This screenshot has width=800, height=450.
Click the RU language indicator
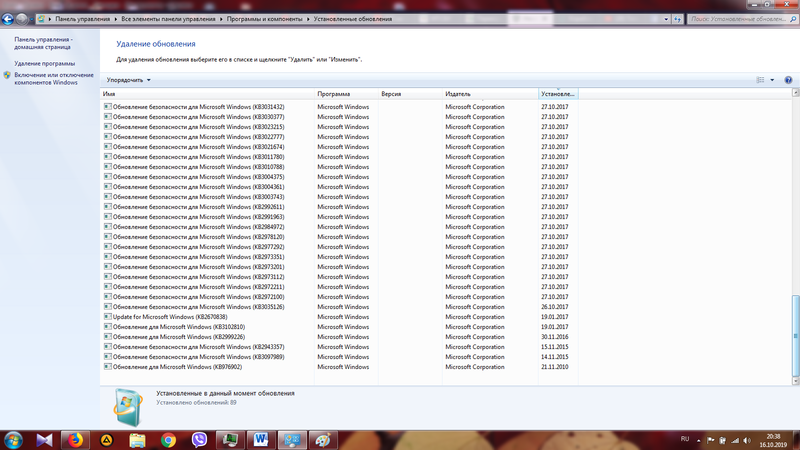(685, 439)
